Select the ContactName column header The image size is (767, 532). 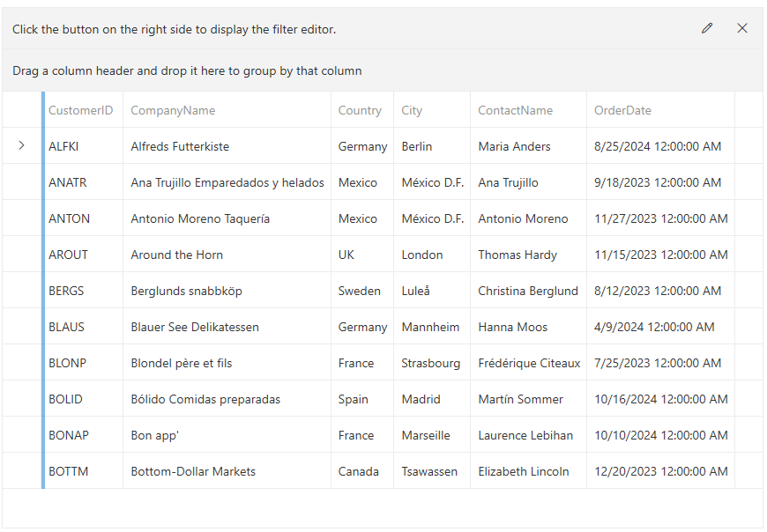click(516, 110)
